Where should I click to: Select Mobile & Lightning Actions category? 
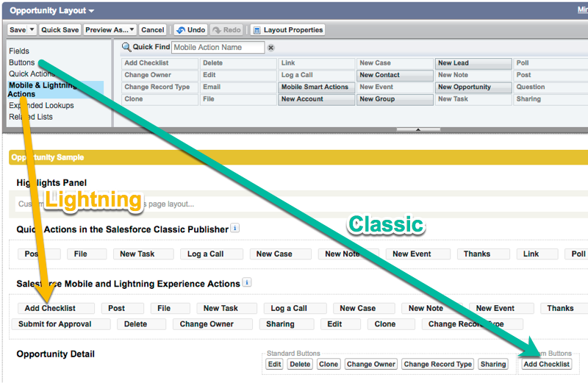coord(54,90)
